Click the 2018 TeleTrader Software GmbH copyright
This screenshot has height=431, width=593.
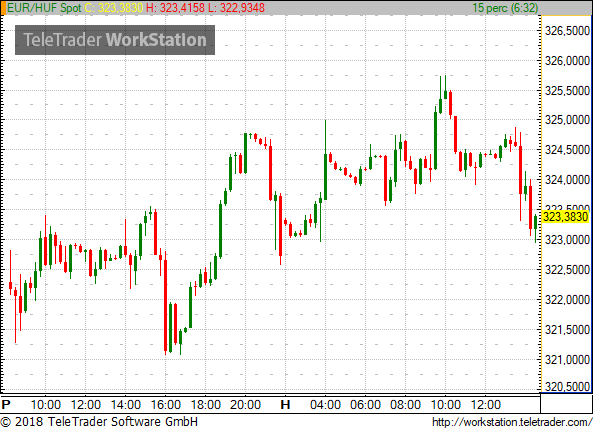click(99, 422)
